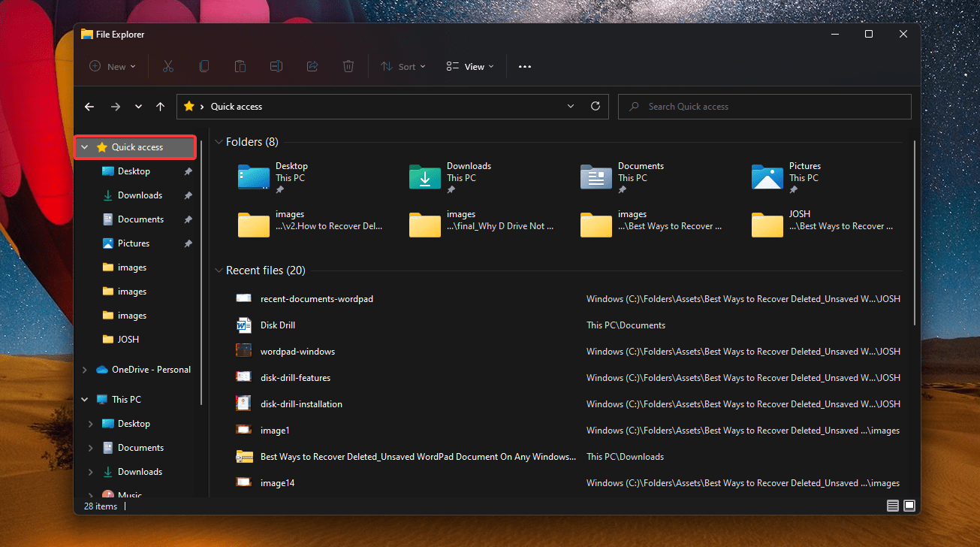Expand address bar history dropdown
980x547 pixels.
pyautogui.click(x=571, y=106)
